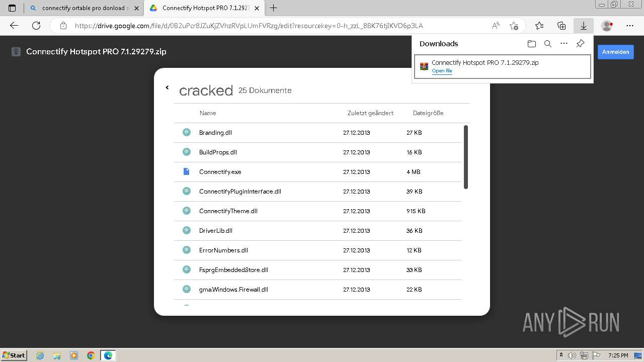Open the Favorites list icon
This screenshot has height=362, width=644.
pyautogui.click(x=539, y=26)
